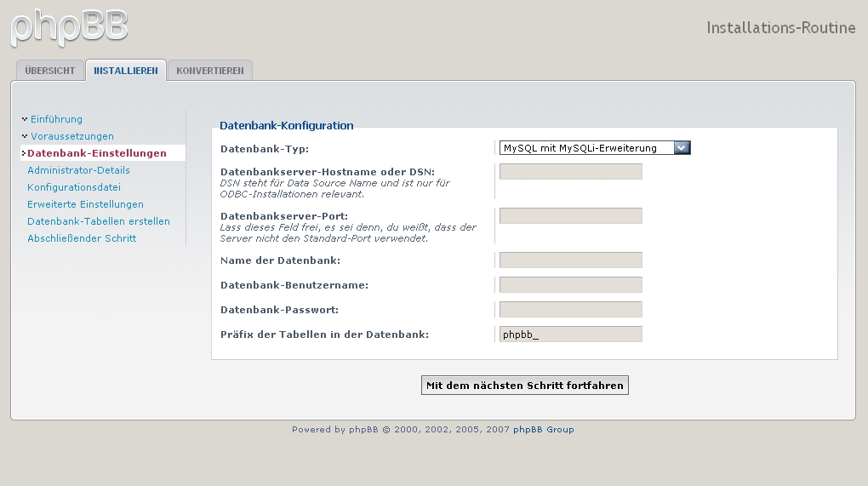Screen dimensions: 868x486
Task: Select the Installieren tab
Action: [x=126, y=71]
